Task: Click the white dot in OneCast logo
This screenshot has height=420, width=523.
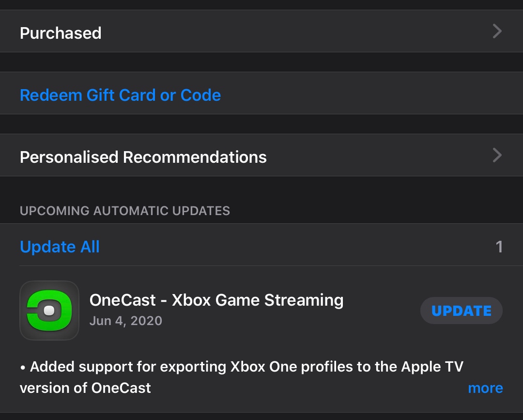Action: pos(48,311)
